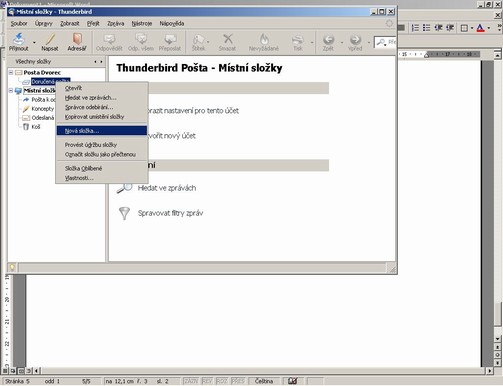Select the Pošta k odeslání folder
The image size is (503, 386).
(x=43, y=100)
